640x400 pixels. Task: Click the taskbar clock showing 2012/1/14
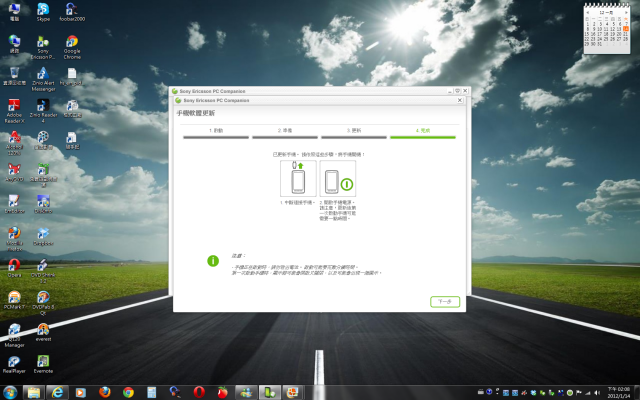click(619, 392)
